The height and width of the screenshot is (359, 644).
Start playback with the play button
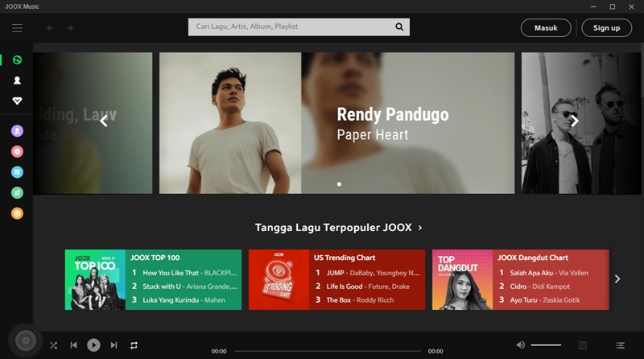point(93,345)
